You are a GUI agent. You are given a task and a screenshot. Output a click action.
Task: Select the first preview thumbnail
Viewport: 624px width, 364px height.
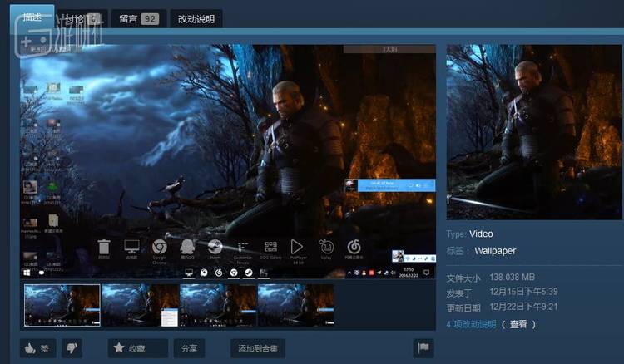pyautogui.click(x=62, y=305)
